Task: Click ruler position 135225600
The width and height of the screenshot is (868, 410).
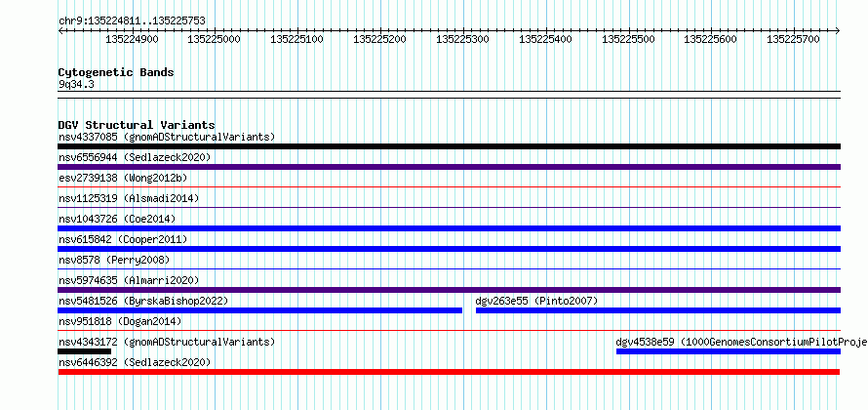Action: [x=711, y=39]
